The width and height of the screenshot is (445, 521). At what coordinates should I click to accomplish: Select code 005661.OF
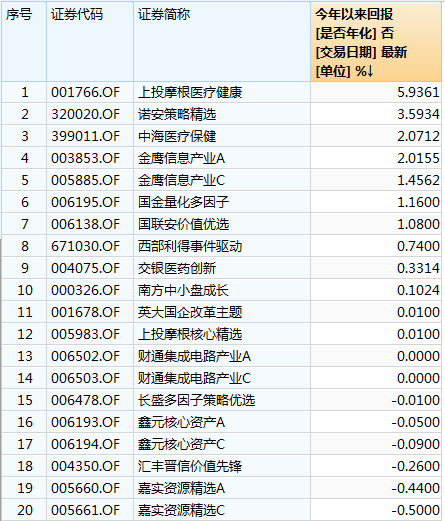coord(85,510)
